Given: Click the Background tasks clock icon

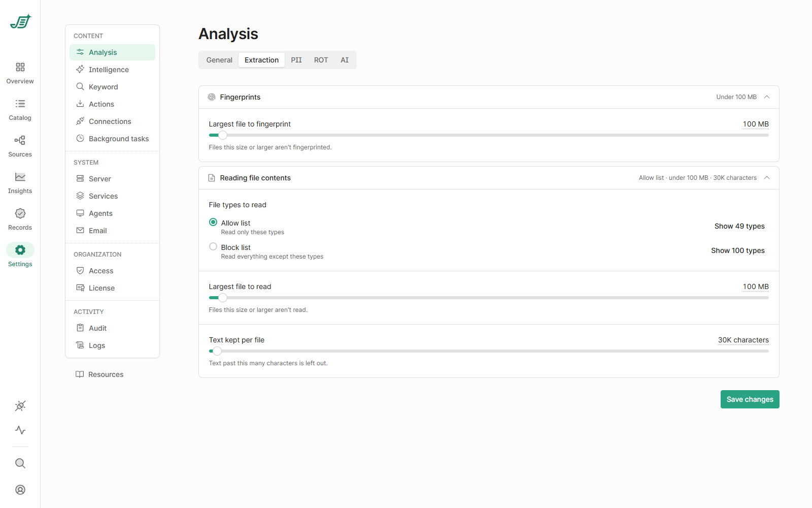Looking at the screenshot, I should tap(80, 139).
